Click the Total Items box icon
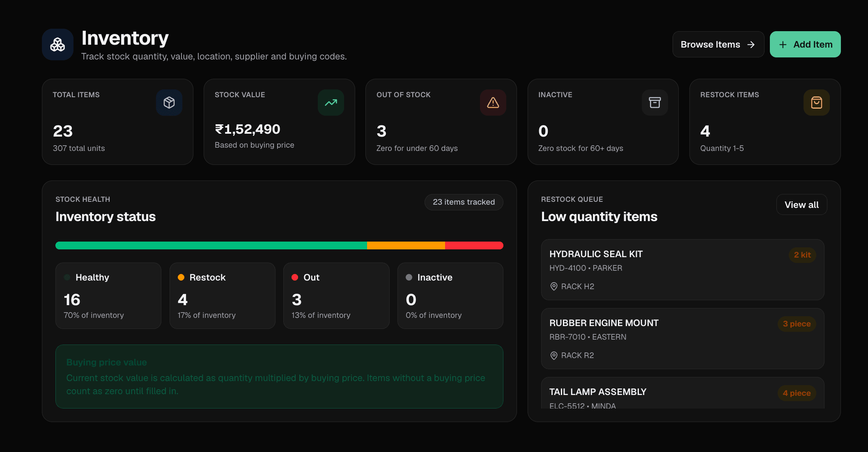868x452 pixels. point(169,103)
